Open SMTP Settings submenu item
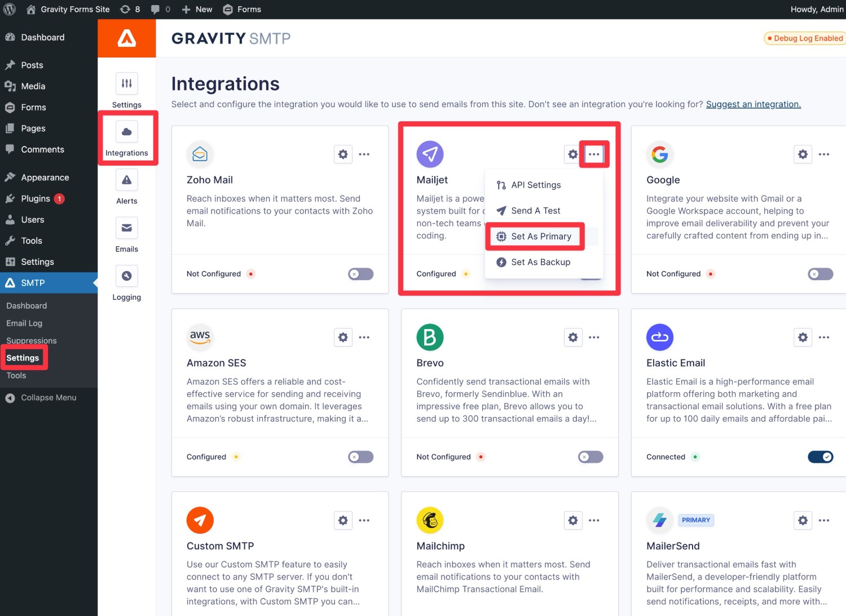Screen dimensions: 846x616 pos(23,358)
